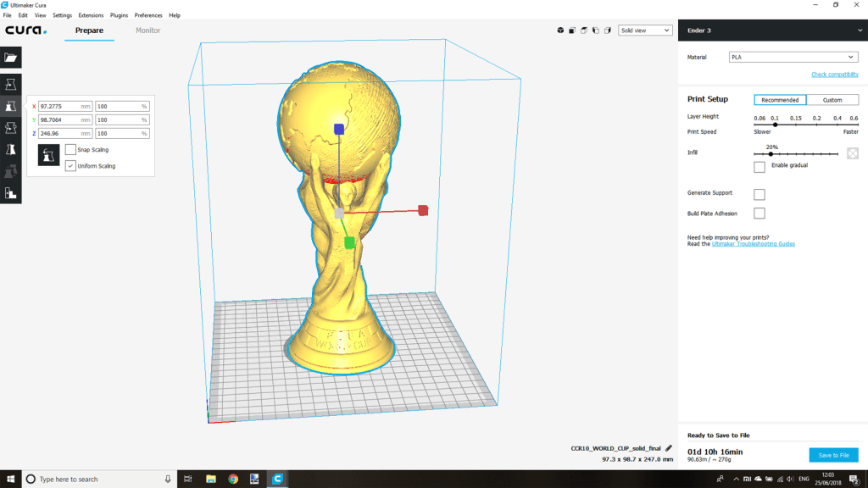The height and width of the screenshot is (488, 868).
Task: Switch to front view projection
Action: point(572,30)
